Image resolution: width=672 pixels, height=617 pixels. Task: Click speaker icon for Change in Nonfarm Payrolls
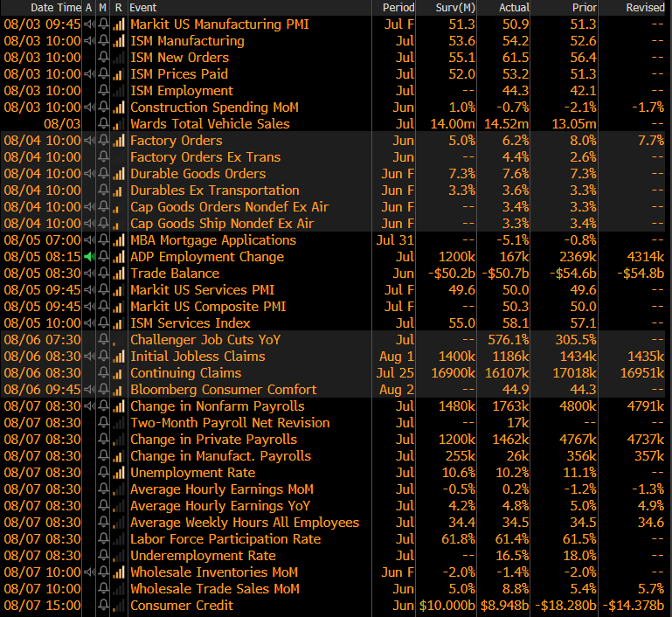pyautogui.click(x=88, y=406)
